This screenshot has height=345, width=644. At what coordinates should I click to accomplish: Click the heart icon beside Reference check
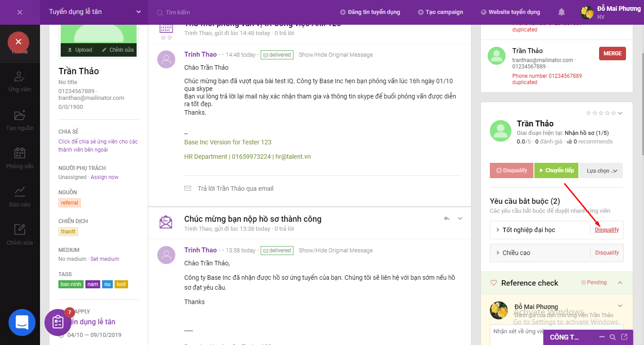click(x=493, y=283)
